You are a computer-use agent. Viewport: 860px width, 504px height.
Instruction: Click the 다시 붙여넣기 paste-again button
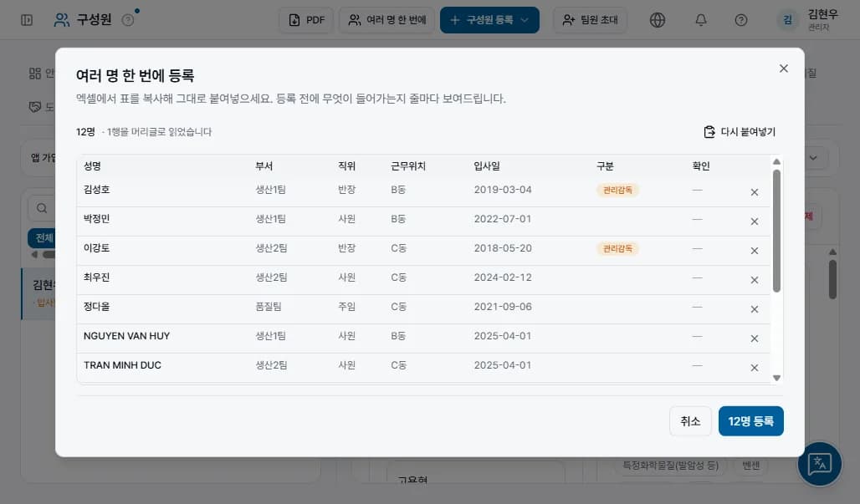740,132
